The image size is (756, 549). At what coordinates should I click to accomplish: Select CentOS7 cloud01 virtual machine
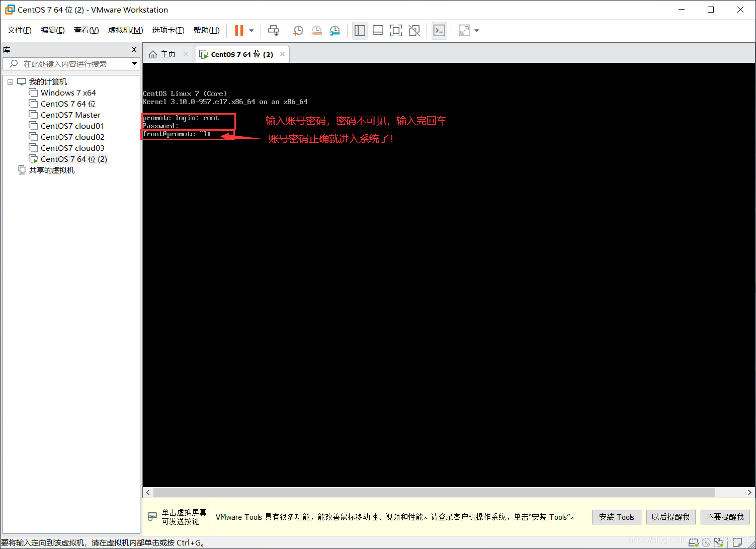(72, 126)
